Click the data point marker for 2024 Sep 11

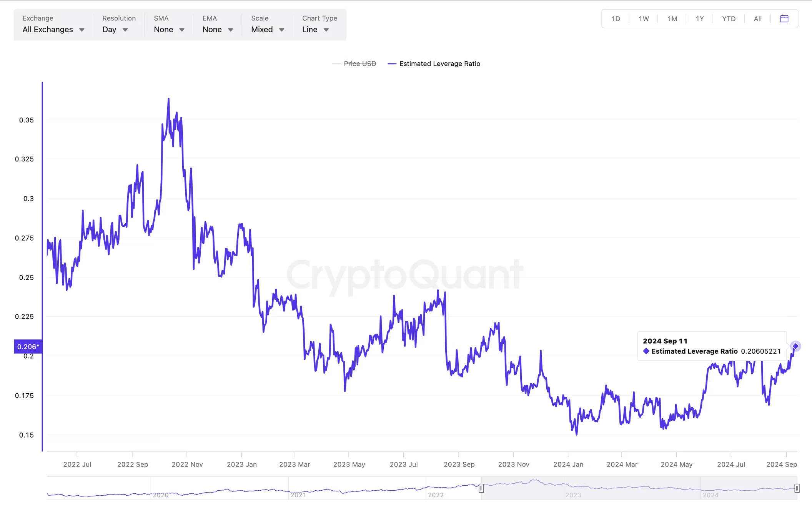click(x=795, y=346)
